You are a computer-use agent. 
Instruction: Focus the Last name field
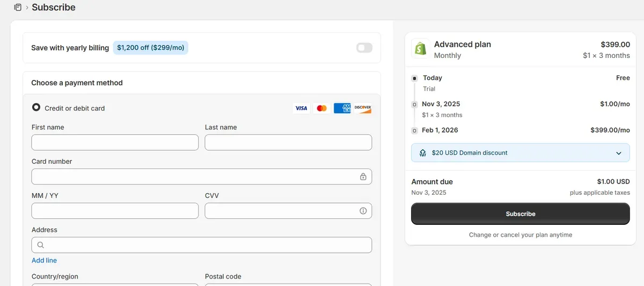pos(288,142)
